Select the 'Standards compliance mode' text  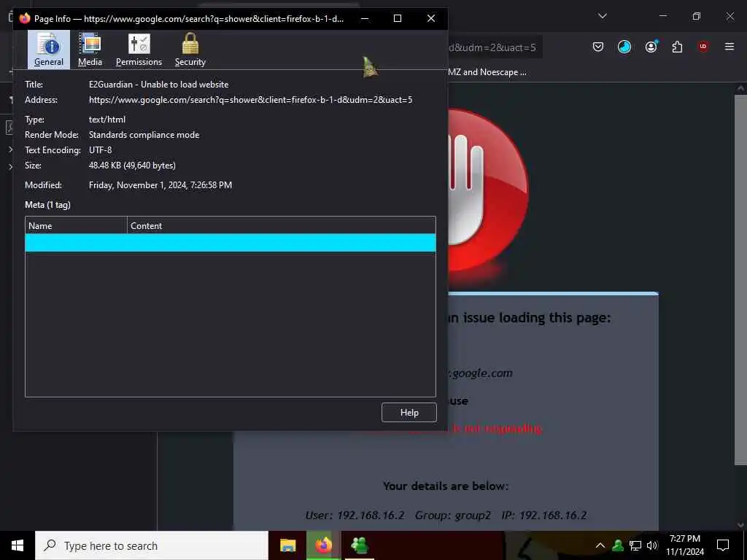click(x=144, y=135)
